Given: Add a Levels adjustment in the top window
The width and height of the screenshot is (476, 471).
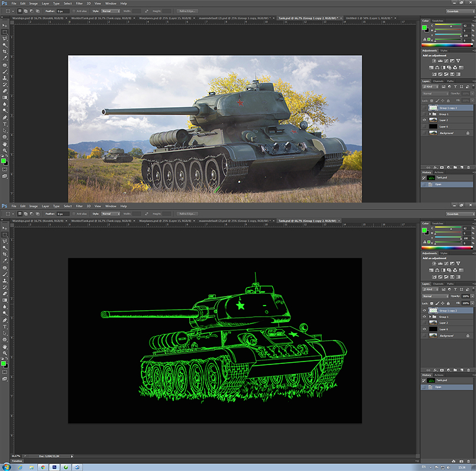Looking at the screenshot, I should pos(440,61).
